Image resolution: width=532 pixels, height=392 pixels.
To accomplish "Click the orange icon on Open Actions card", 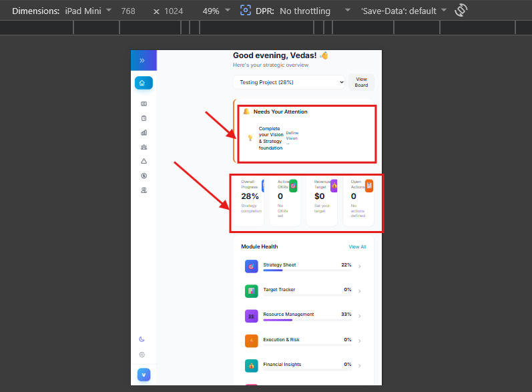I will click(x=369, y=186).
